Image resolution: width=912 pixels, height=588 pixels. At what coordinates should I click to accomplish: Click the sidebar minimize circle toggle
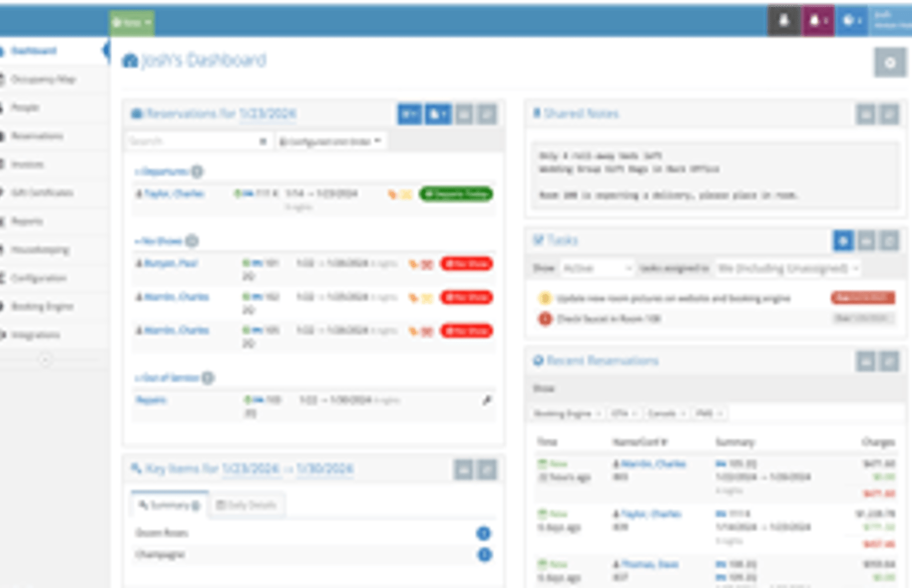pos(46,360)
